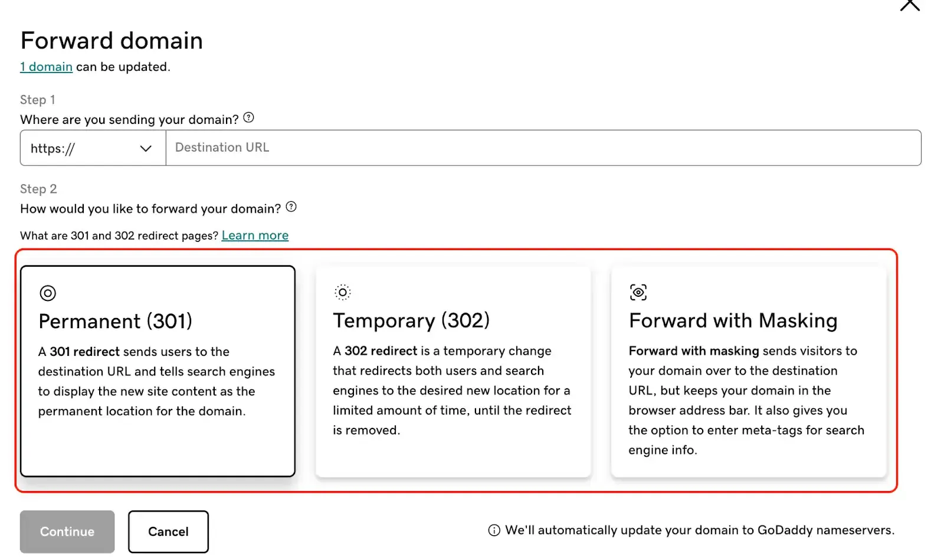
Task: Click Continue to apply forwarding
Action: coord(67,531)
